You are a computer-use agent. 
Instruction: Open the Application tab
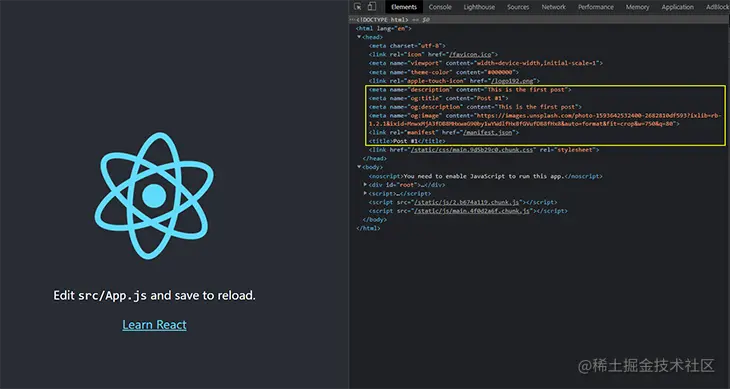[677, 7]
